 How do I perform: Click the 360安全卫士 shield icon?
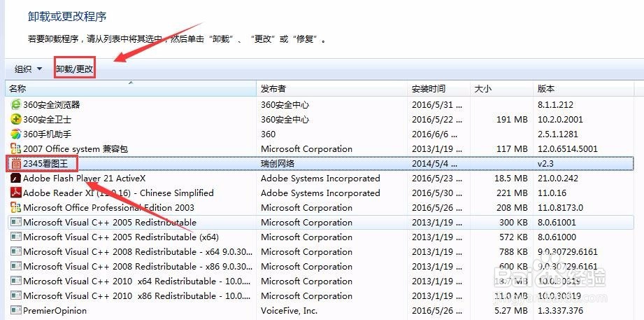15,120
